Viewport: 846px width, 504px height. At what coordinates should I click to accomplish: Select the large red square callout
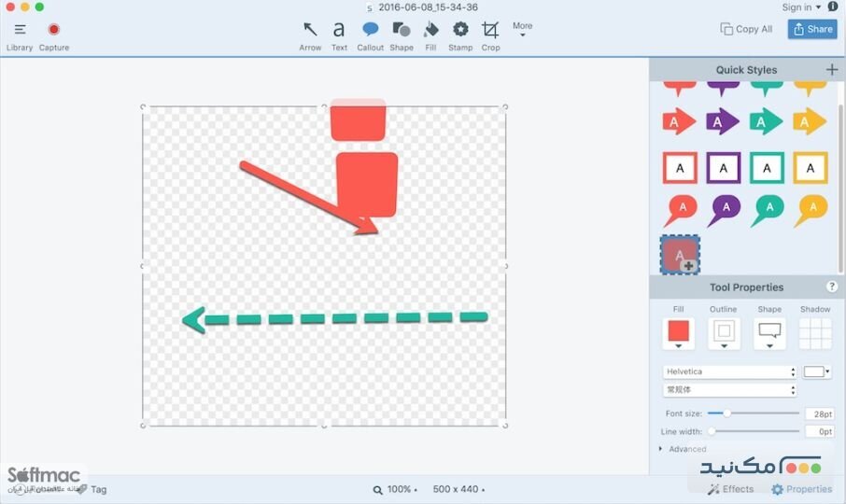[367, 185]
